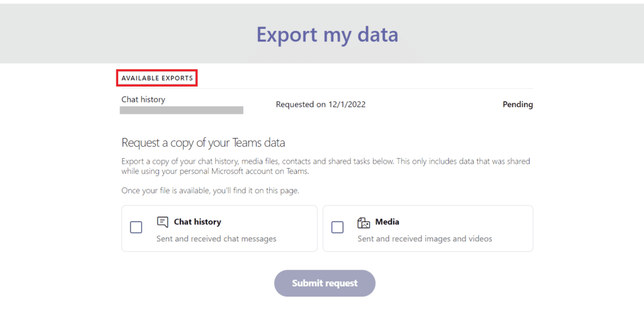Click the Pending status of the export
This screenshot has width=644, height=328.
coord(517,105)
